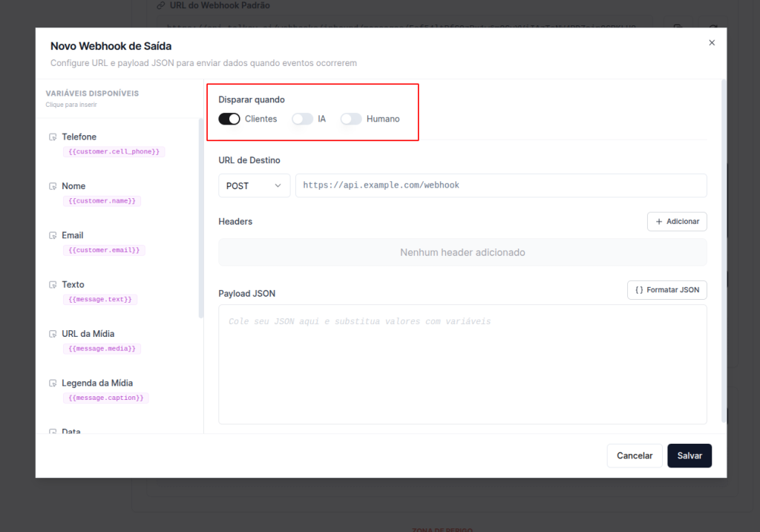Click the URL da Mídia variable icon
The width and height of the screenshot is (760, 532).
tap(53, 334)
